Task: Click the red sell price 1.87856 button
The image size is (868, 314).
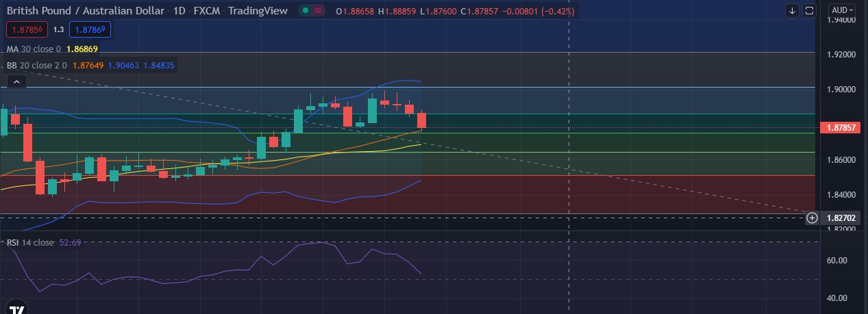Action: coord(27,29)
